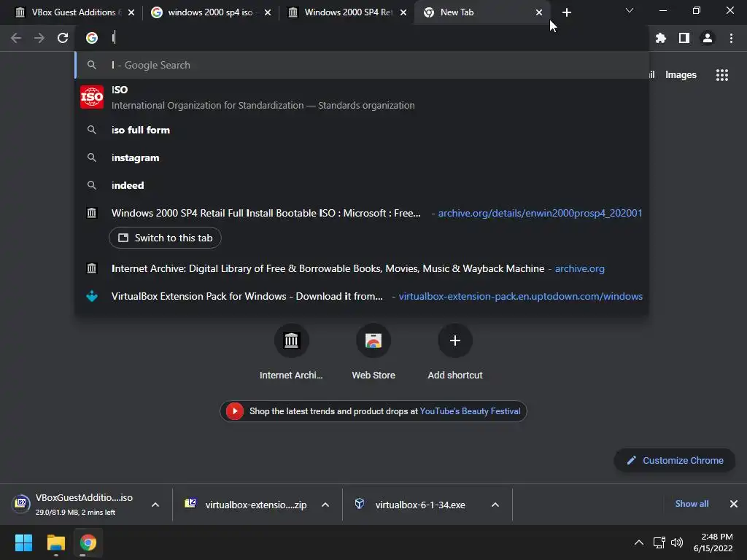Toggle the side panel icon

click(x=684, y=38)
